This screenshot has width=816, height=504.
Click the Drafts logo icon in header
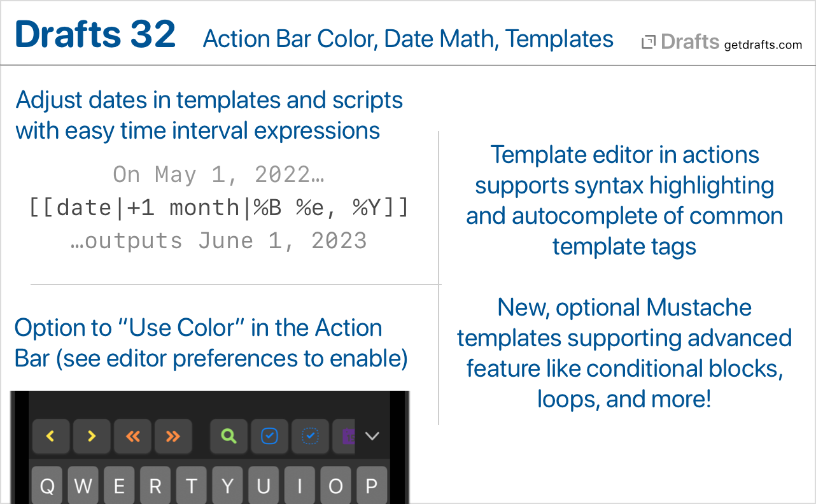pos(649,43)
